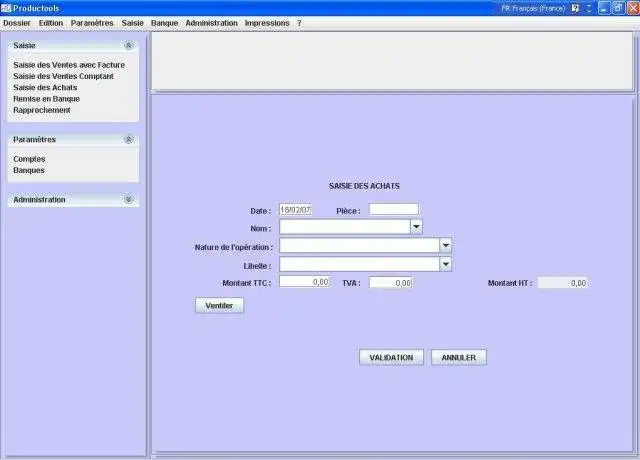Viewport: 640px width, 460px height.
Task: Open the Banque menu
Action: coord(164,23)
